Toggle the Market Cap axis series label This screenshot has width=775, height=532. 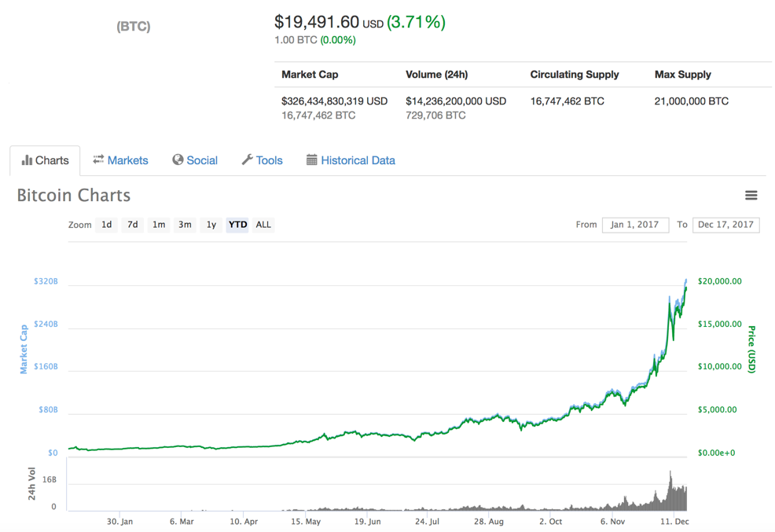[x=24, y=349]
